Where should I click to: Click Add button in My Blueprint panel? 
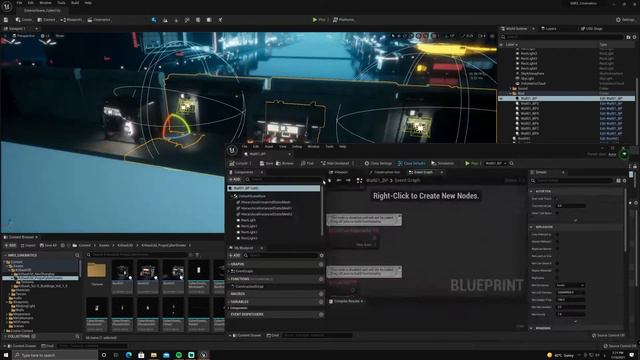235,256
